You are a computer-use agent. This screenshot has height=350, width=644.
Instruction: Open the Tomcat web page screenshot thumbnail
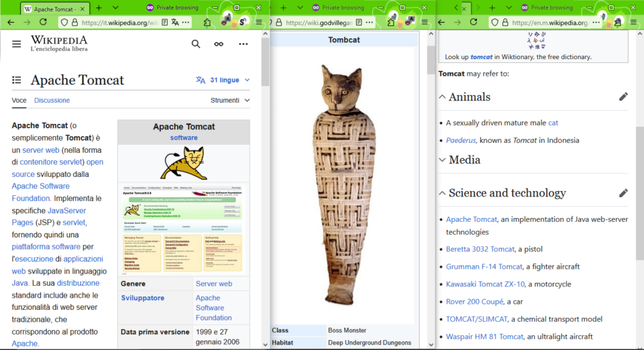click(184, 229)
